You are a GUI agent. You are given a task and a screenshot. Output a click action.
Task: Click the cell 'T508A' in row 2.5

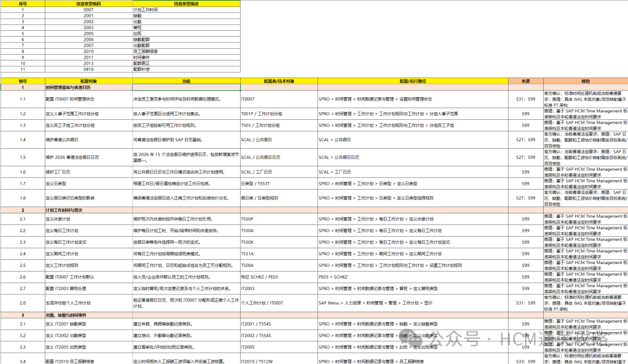point(279,265)
